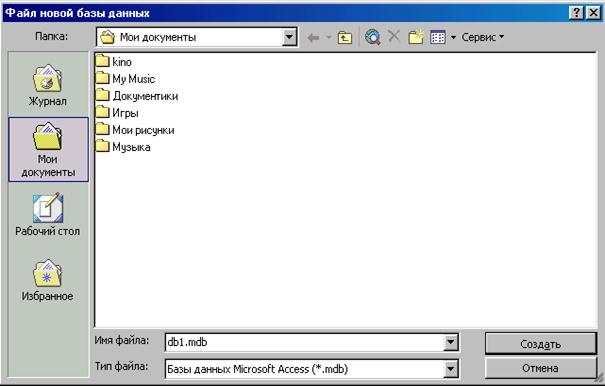Expand the back history dropdown arrow
The image size is (605, 386).
point(329,37)
